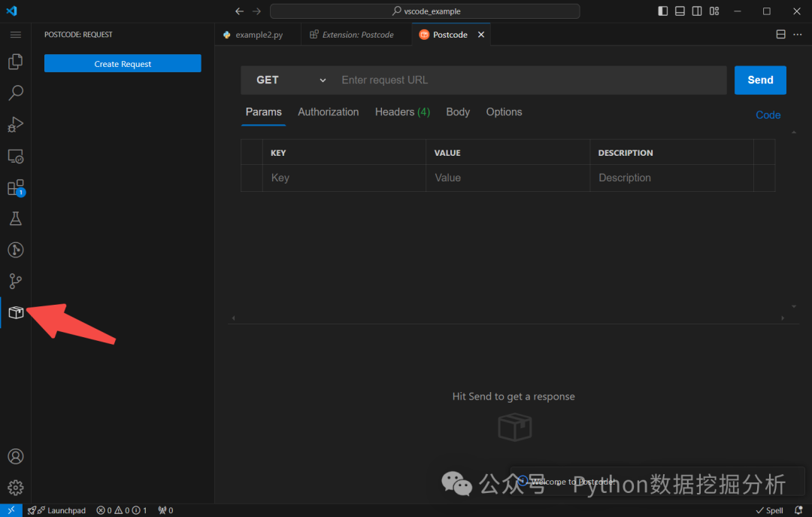Close the Postcode editor tab
Viewport: 812px width, 517px height.
481,35
